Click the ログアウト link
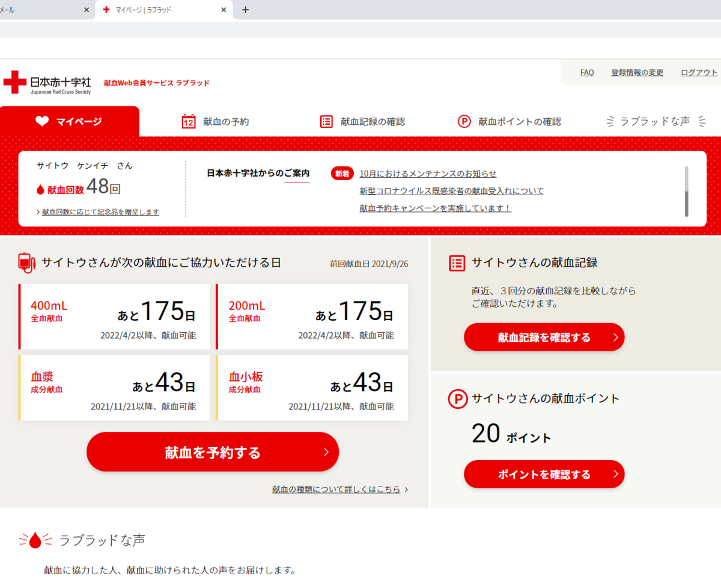The height and width of the screenshot is (588, 721). [x=698, y=72]
